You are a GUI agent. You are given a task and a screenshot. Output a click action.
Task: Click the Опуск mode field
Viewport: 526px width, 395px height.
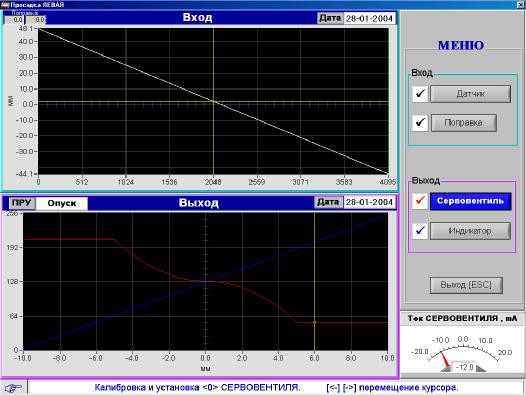62,203
